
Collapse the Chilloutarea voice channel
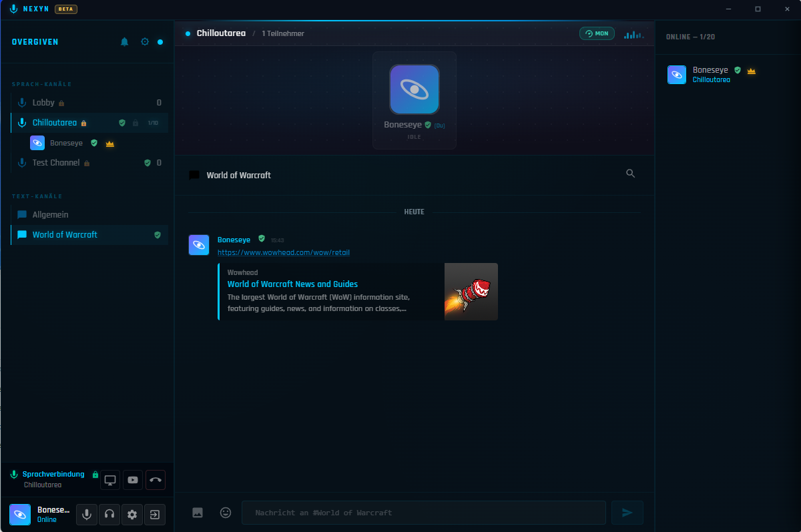click(89, 123)
